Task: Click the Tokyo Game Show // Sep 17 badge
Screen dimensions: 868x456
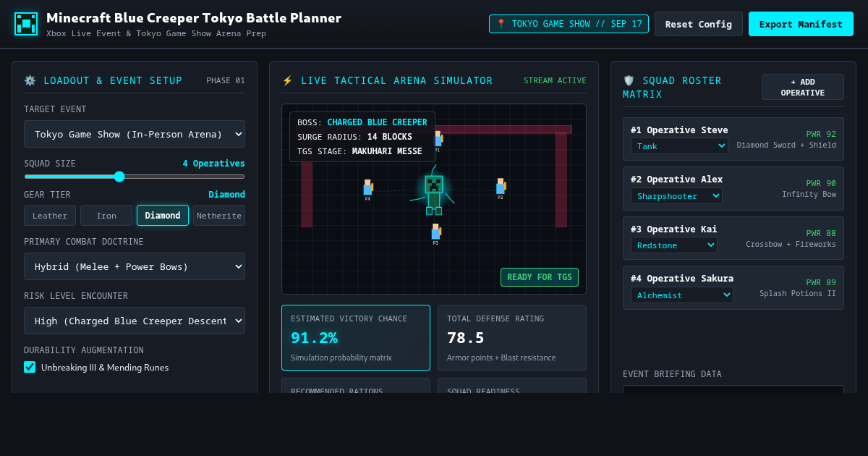Action: [x=569, y=24]
